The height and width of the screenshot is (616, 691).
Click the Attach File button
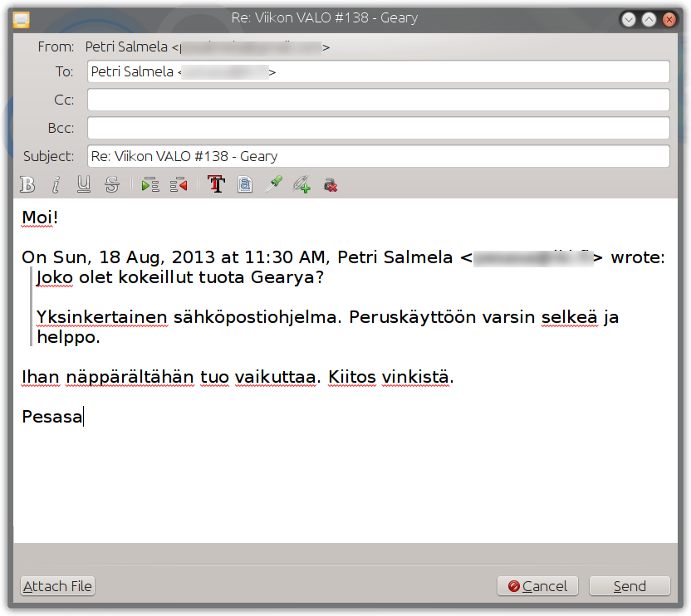pos(58,586)
